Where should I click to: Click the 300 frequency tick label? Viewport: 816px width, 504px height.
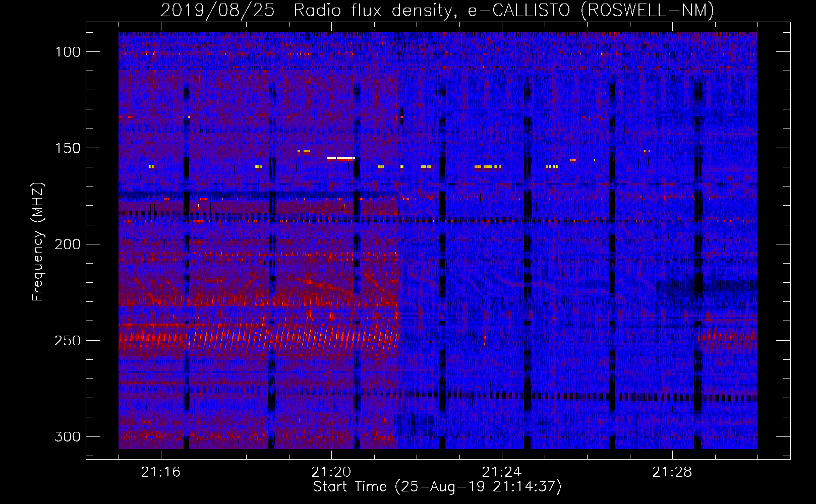coord(68,436)
